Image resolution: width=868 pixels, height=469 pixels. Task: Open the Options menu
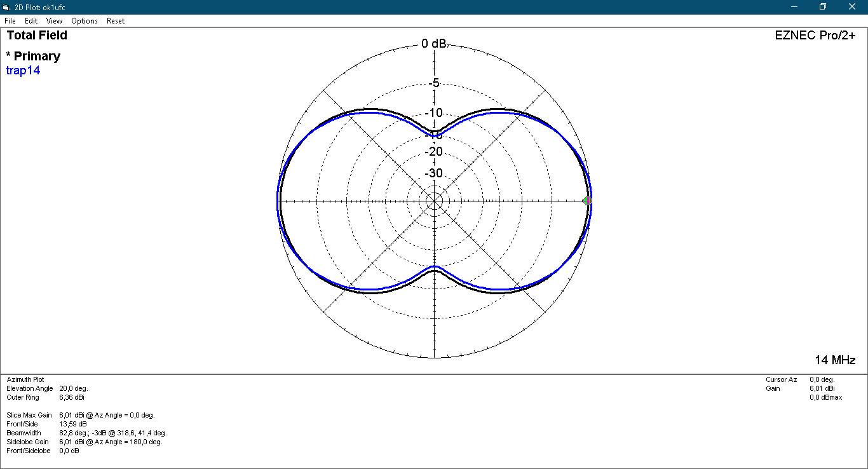(x=85, y=21)
